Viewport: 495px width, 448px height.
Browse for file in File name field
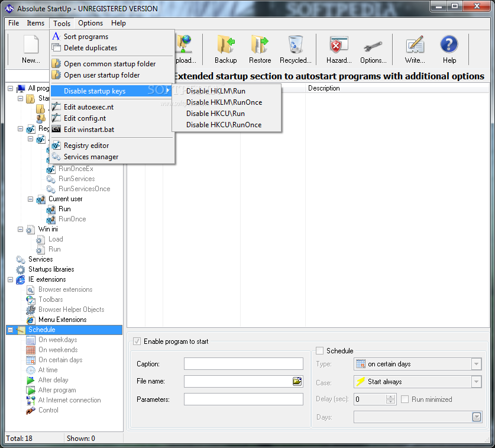[297, 381]
